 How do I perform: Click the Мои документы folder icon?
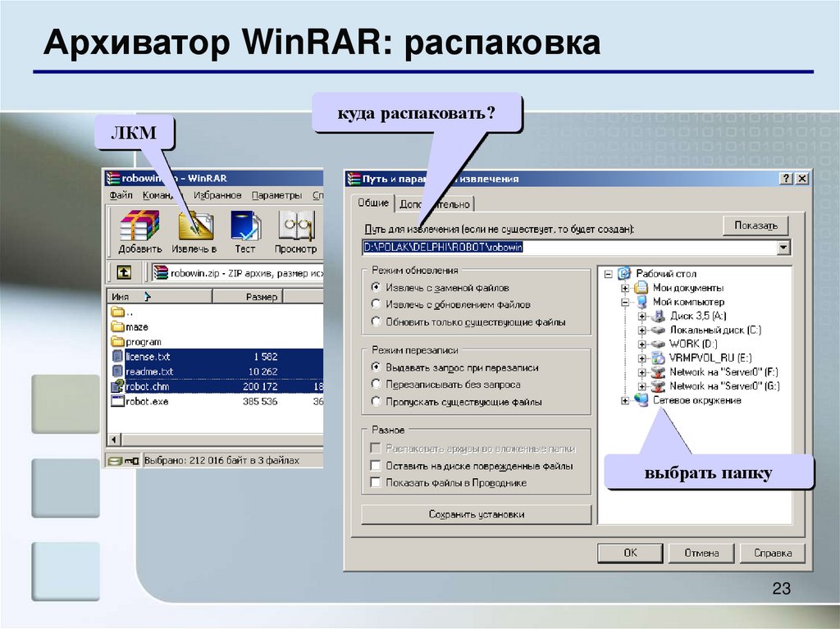click(x=641, y=288)
